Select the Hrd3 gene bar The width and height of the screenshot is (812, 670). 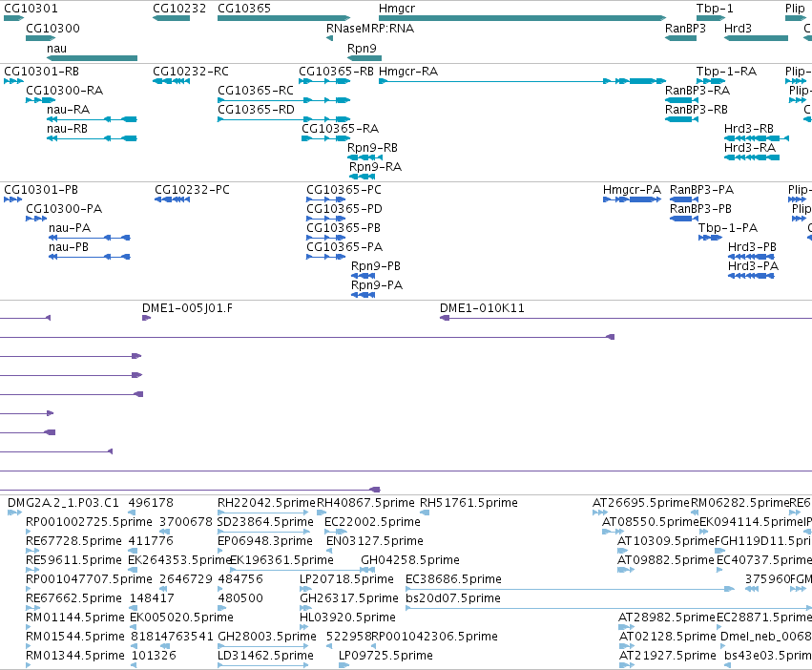[x=756, y=38]
